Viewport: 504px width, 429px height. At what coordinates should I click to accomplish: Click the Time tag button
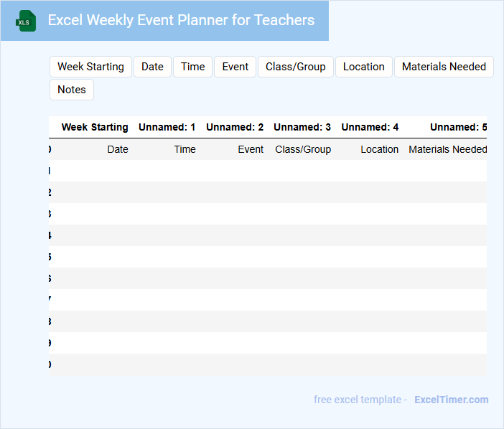tap(192, 67)
